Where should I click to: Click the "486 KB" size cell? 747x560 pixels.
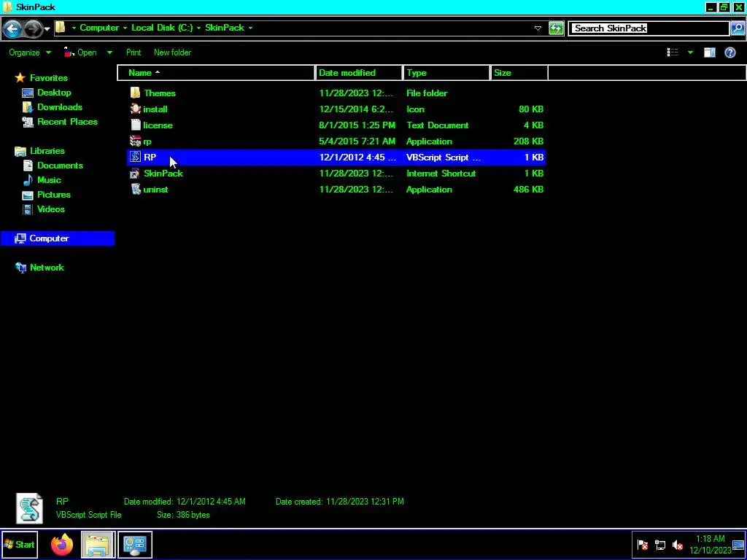[x=528, y=189]
